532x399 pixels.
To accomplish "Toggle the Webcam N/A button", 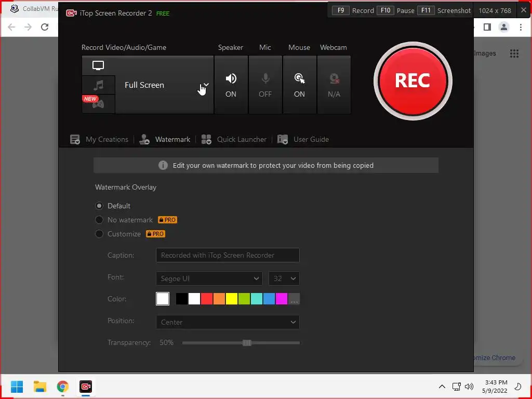I will point(334,85).
